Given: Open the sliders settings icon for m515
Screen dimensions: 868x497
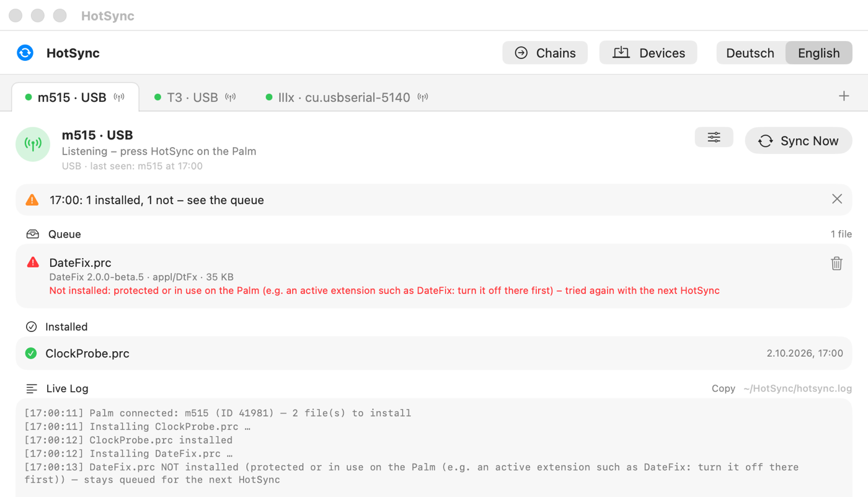Looking at the screenshot, I should [x=714, y=137].
